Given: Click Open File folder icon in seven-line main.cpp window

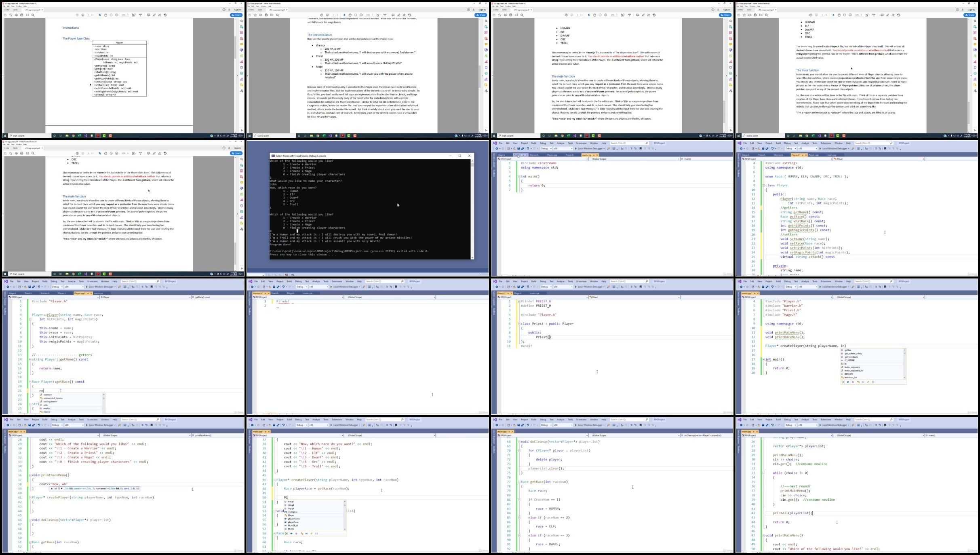Looking at the screenshot, I should pyautogui.click(x=514, y=148).
